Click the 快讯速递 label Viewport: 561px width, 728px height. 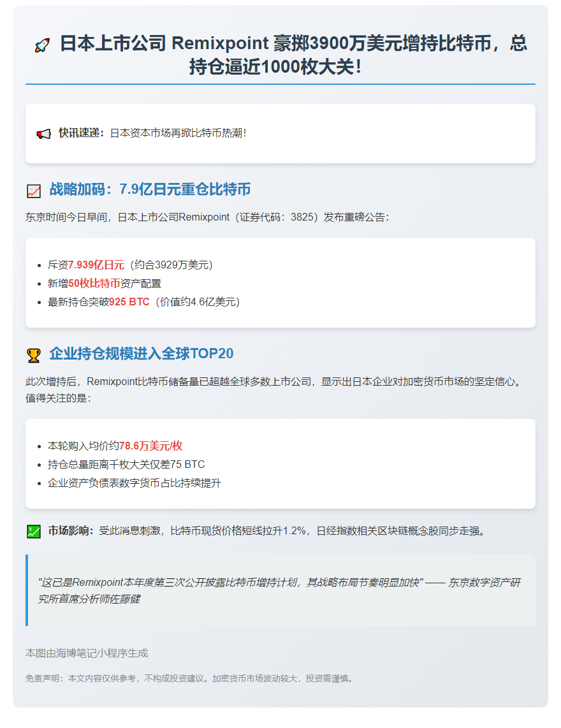tap(81, 133)
